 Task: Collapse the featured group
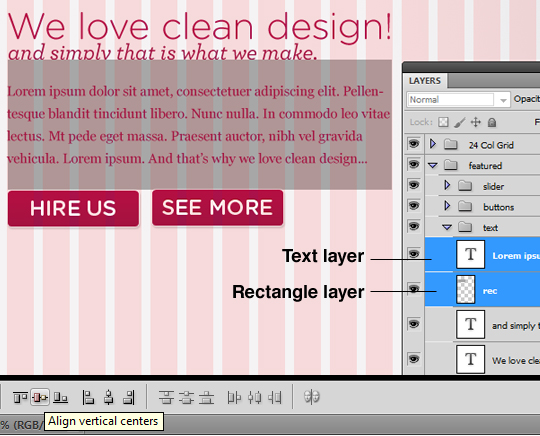pyautogui.click(x=433, y=166)
